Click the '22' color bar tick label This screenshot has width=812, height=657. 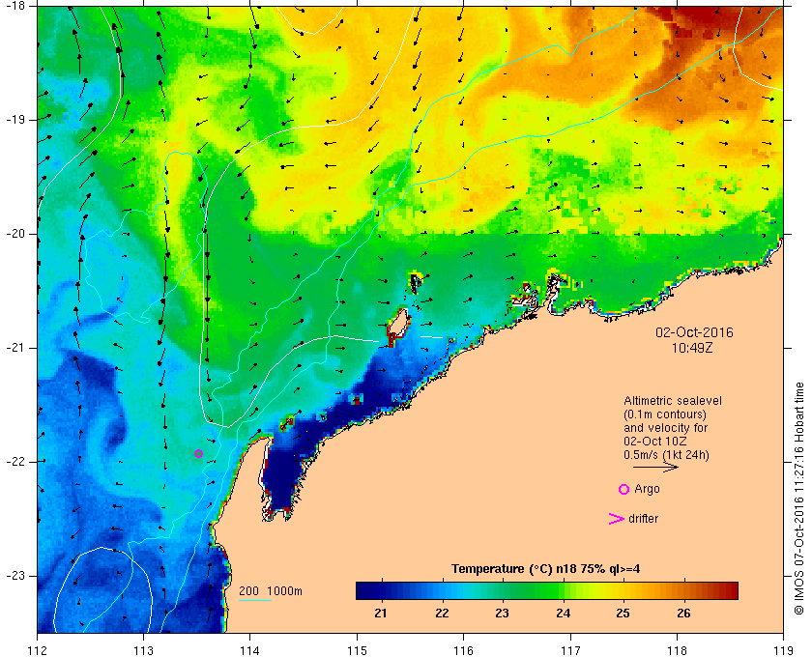(441, 614)
